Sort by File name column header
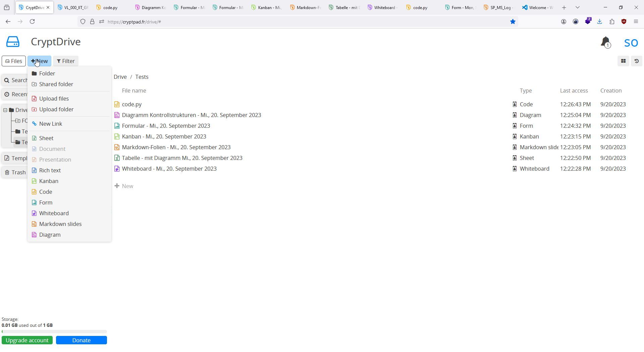The width and height of the screenshot is (644, 352). click(x=134, y=91)
